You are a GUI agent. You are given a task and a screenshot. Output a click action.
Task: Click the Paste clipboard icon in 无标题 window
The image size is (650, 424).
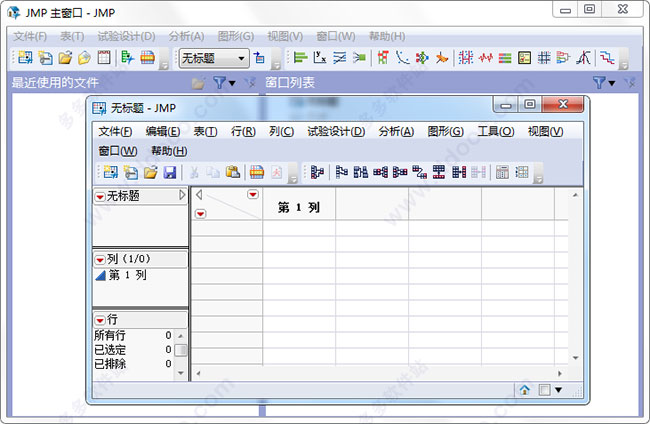point(233,172)
